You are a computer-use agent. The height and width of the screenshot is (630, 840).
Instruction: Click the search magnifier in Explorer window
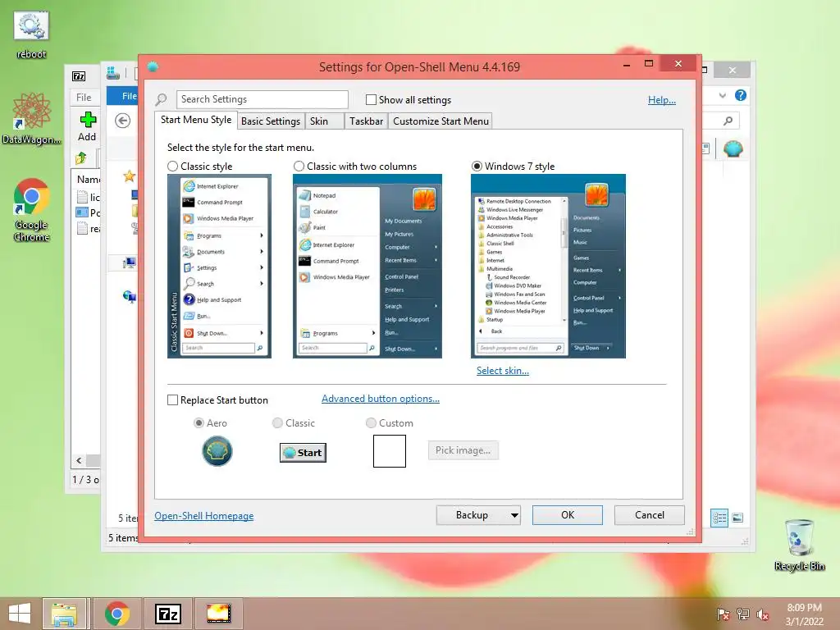point(728,121)
